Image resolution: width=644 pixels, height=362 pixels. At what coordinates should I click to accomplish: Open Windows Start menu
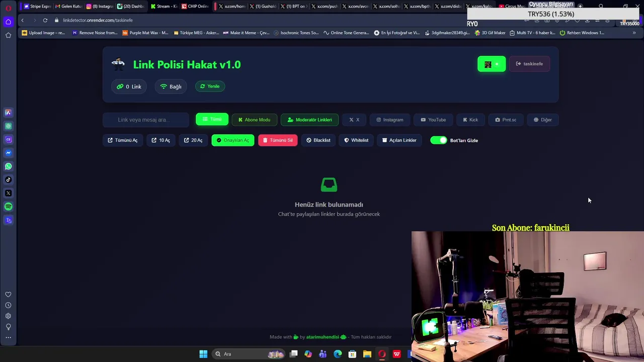click(203, 354)
